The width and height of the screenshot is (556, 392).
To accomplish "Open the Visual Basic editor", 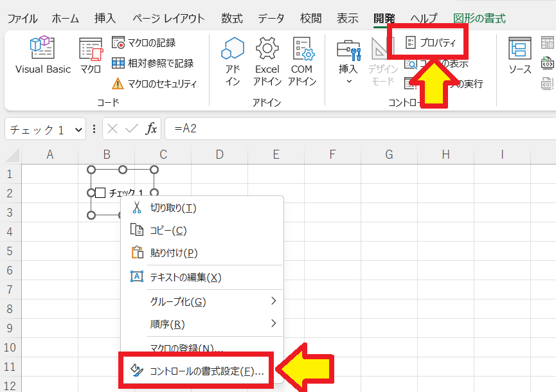I will click(x=42, y=56).
